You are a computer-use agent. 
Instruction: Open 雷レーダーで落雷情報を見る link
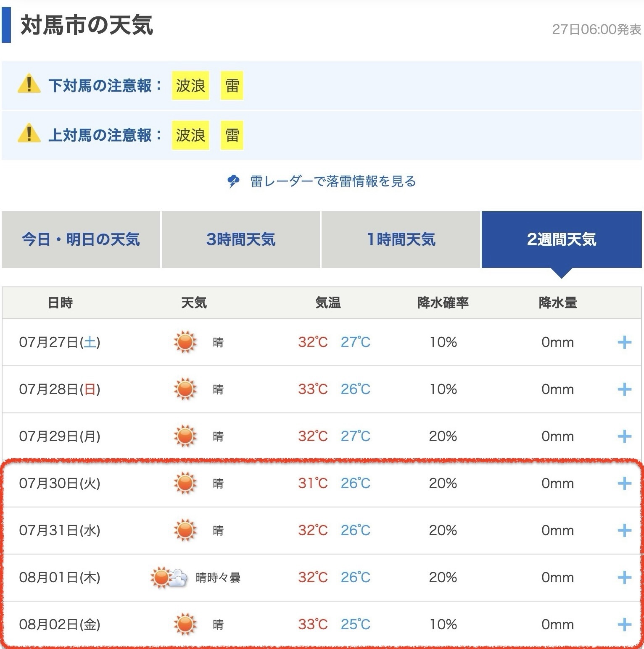click(333, 181)
